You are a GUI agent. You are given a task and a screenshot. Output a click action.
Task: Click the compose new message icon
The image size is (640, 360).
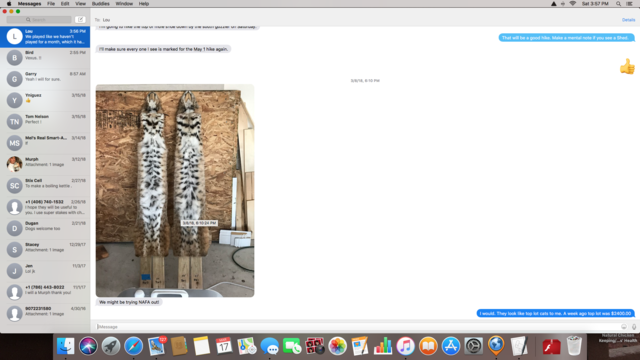[x=80, y=20]
